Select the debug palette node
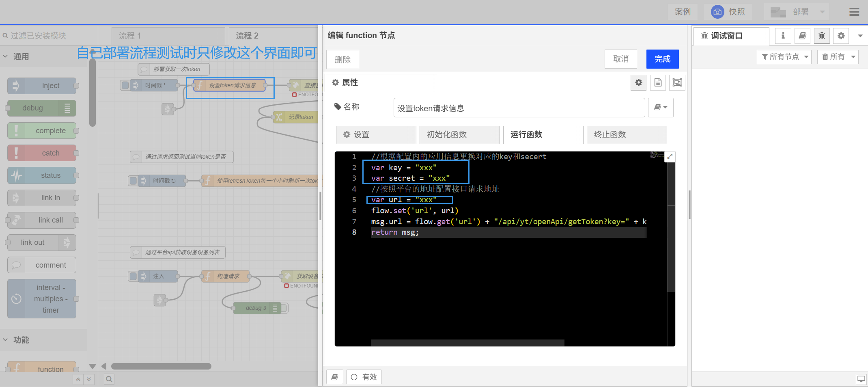This screenshot has width=868, height=387. [42, 108]
